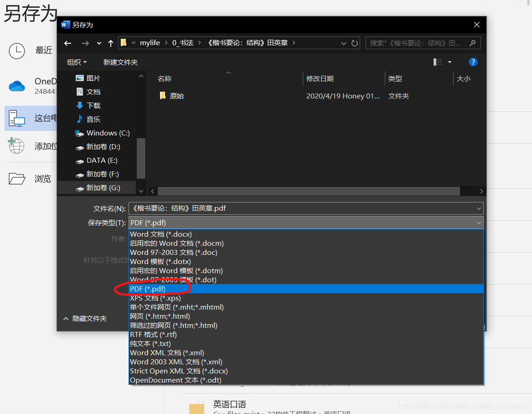Screen dimensions: 532x414
Task: Select 这台电脑 in Word backstage
Action: coord(31,118)
